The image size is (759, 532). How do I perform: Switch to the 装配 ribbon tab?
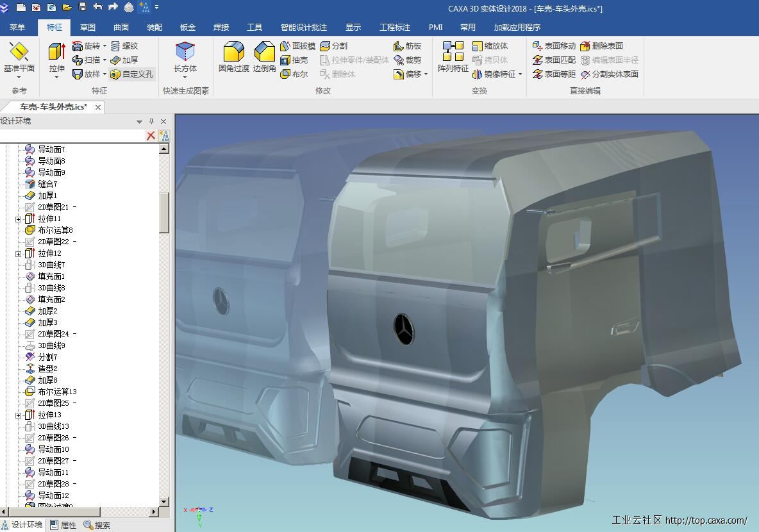click(x=154, y=27)
